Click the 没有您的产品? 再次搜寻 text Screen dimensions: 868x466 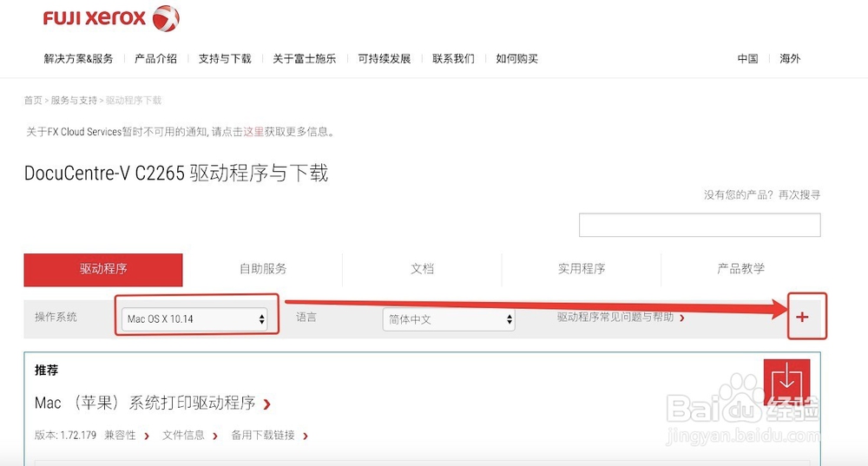click(x=762, y=194)
